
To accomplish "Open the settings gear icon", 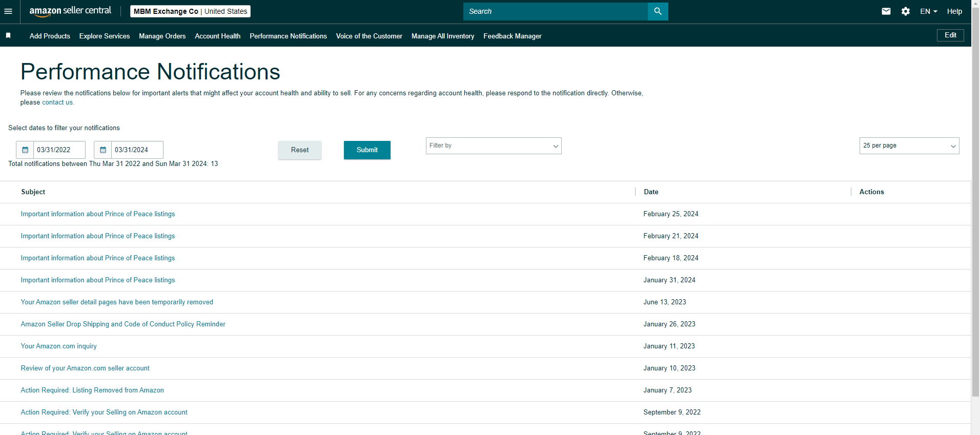I will coord(906,11).
